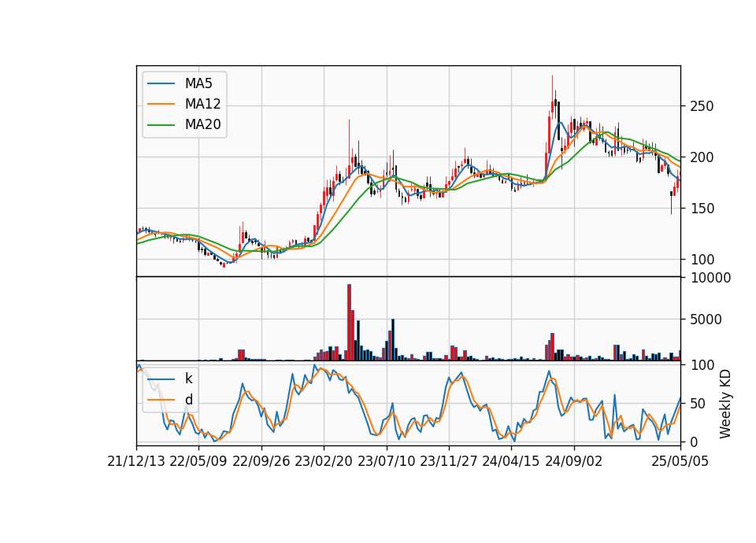756x543 pixels.
Task: Click the d legend label
Action: click(x=188, y=400)
